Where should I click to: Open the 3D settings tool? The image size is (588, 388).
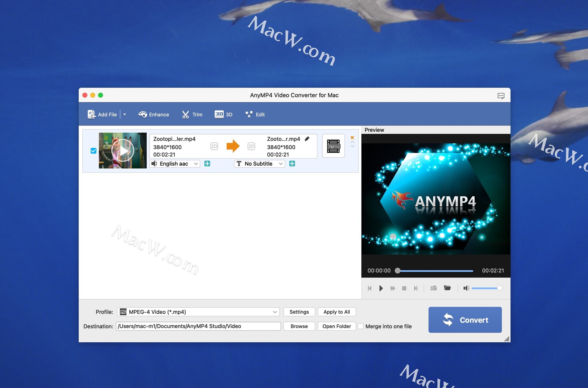(x=219, y=114)
